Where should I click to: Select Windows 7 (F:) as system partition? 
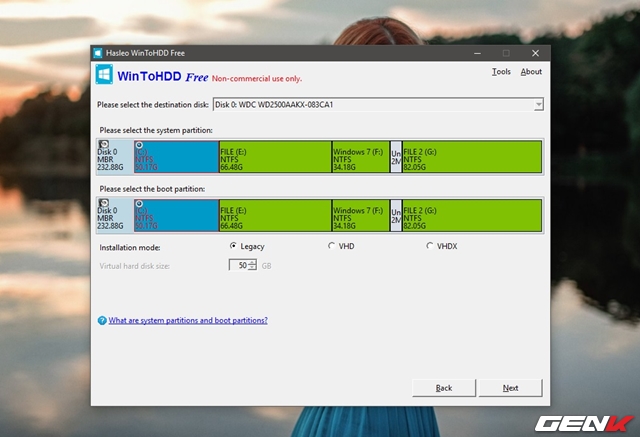point(361,157)
